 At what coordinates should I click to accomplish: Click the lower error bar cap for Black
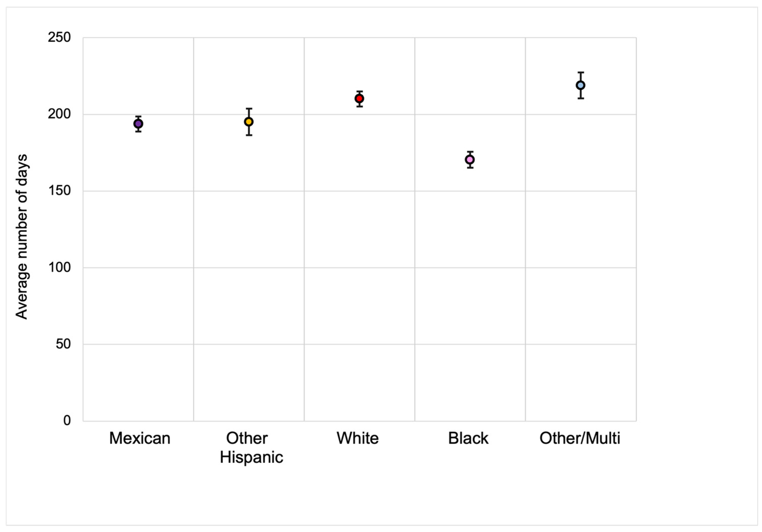(x=470, y=168)
